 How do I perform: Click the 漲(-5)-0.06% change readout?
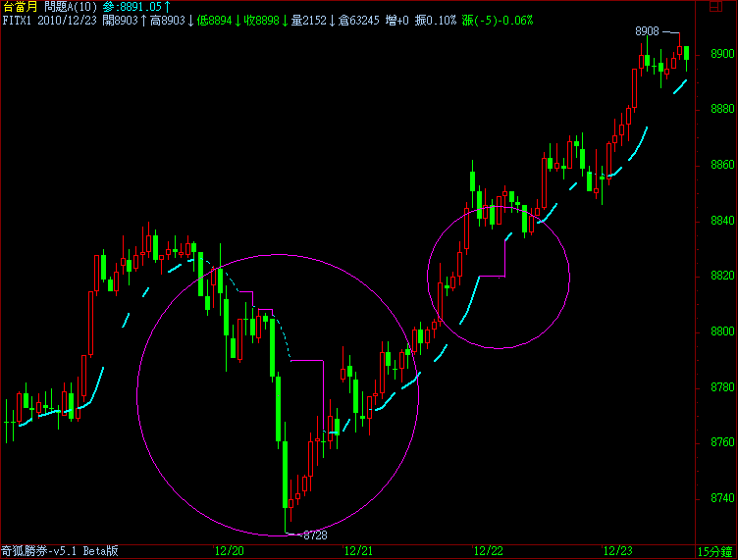click(x=498, y=21)
